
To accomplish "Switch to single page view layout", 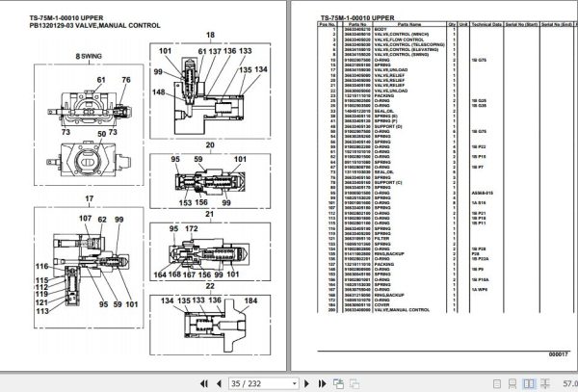I will pos(497,383).
